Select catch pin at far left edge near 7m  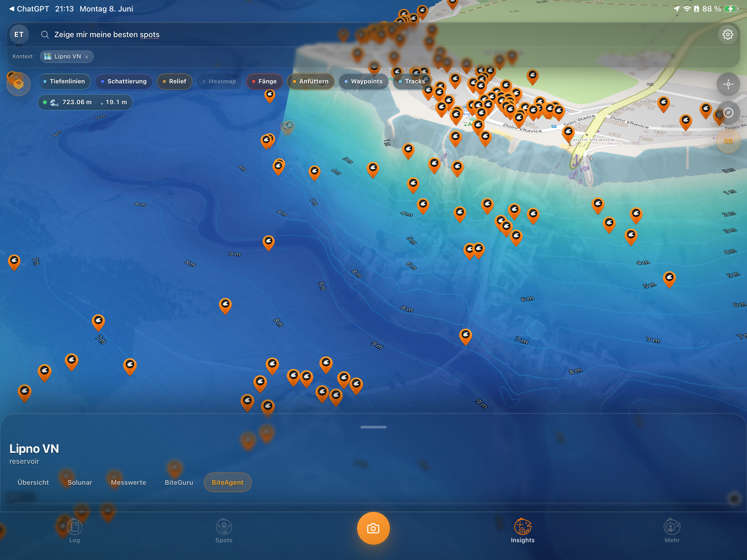(14, 262)
